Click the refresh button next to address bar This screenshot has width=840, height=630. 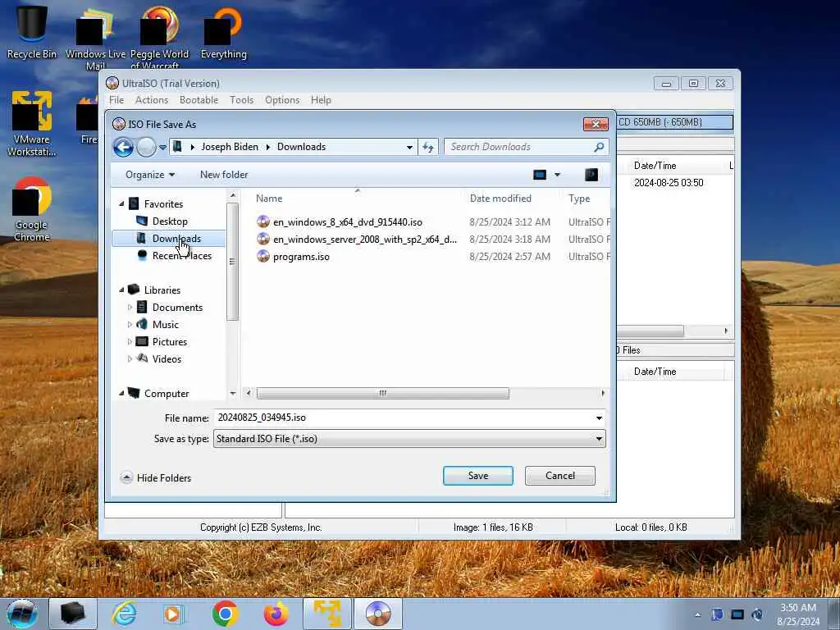tap(428, 147)
